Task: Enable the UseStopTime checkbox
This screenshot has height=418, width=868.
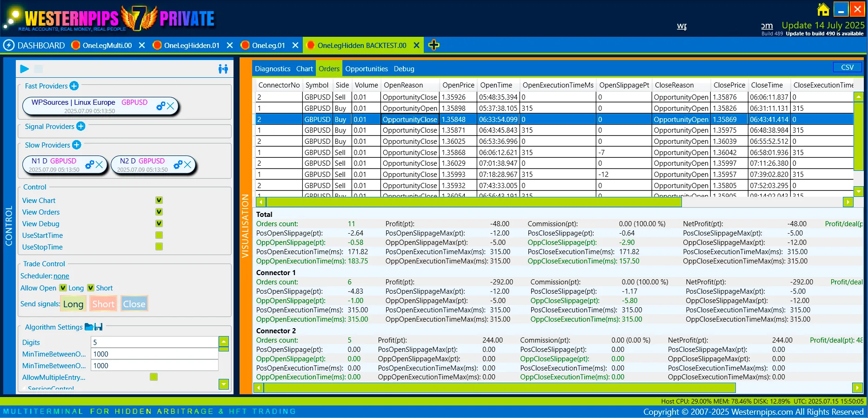Action: click(159, 247)
